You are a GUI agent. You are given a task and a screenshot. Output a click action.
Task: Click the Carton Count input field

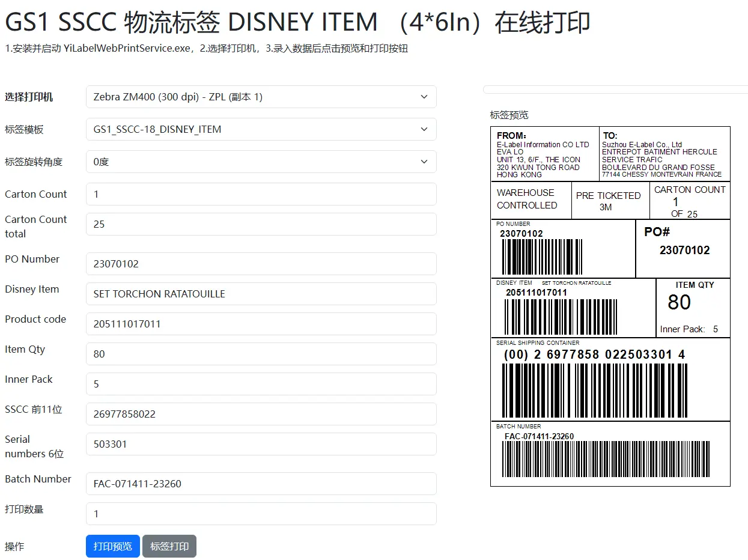point(261,194)
